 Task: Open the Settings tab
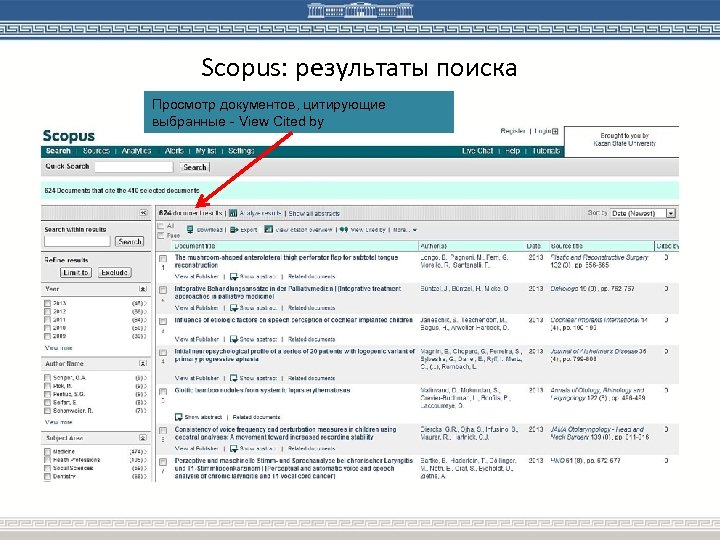(x=241, y=151)
